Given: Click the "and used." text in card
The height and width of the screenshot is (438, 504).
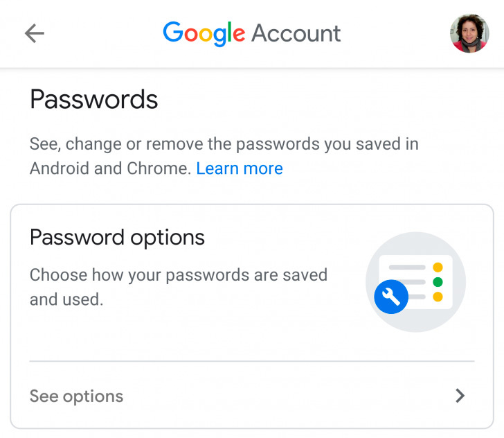Looking at the screenshot, I should click(x=66, y=299).
